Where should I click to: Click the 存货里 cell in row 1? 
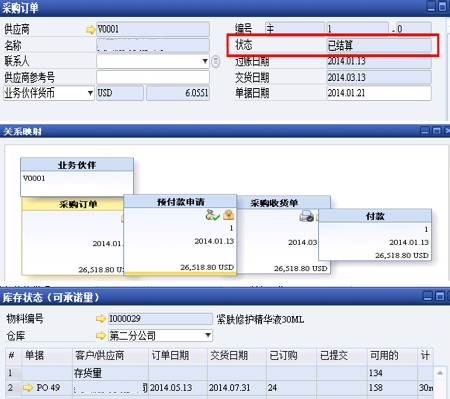110,373
